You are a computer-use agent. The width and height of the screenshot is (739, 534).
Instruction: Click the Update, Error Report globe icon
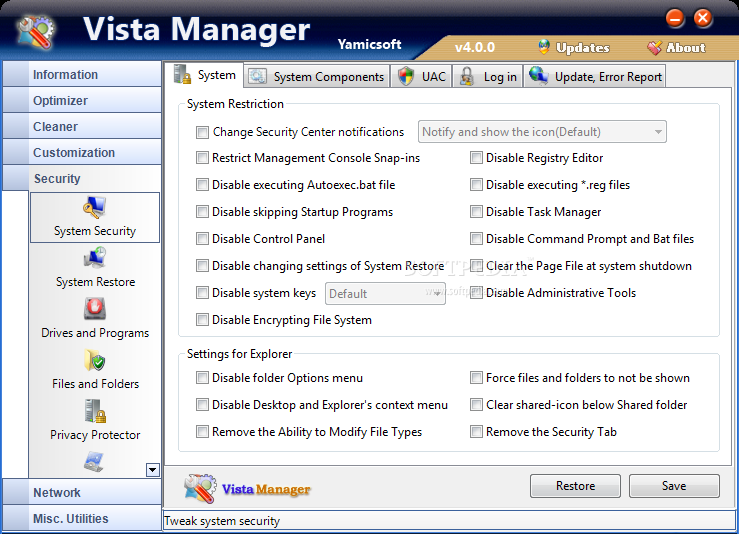tap(538, 75)
